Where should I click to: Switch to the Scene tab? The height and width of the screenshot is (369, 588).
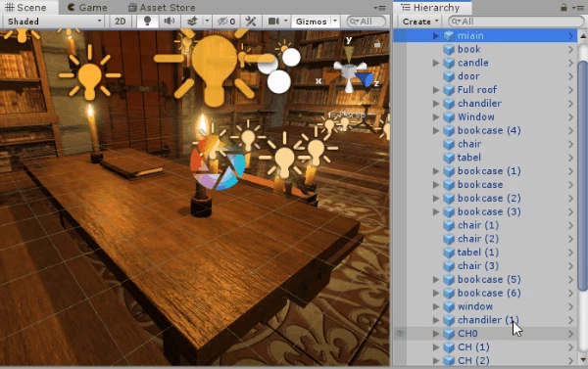[25, 7]
